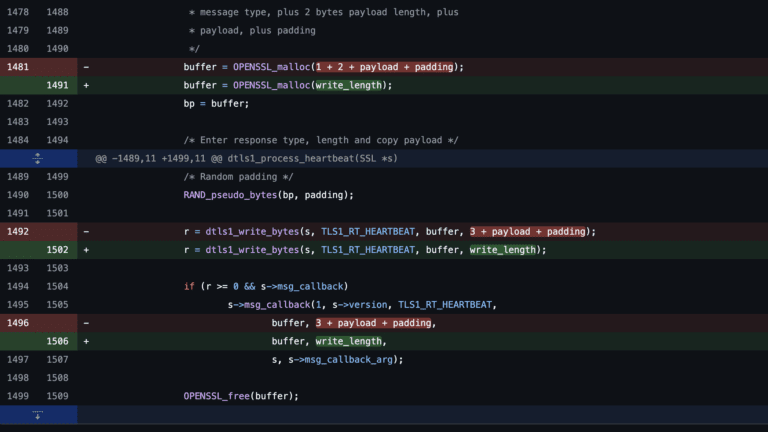Expand down arrow at the bottom of the diff
Viewport: 768px width, 432px height.
click(38, 414)
